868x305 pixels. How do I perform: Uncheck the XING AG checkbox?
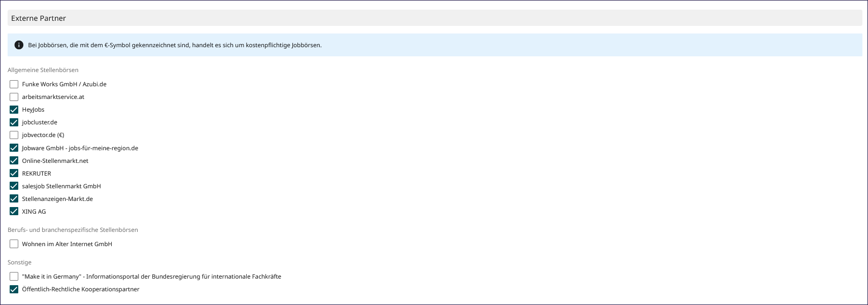point(14,212)
